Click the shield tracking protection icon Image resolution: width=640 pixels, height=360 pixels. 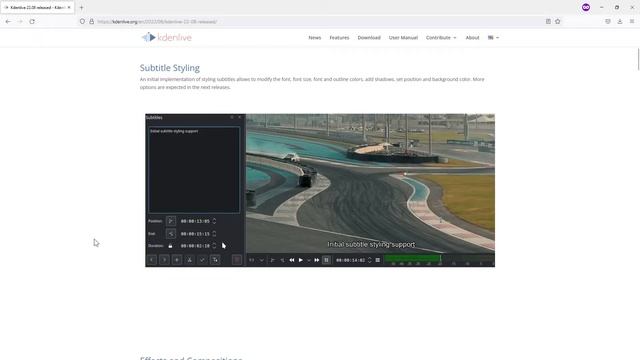point(82,22)
